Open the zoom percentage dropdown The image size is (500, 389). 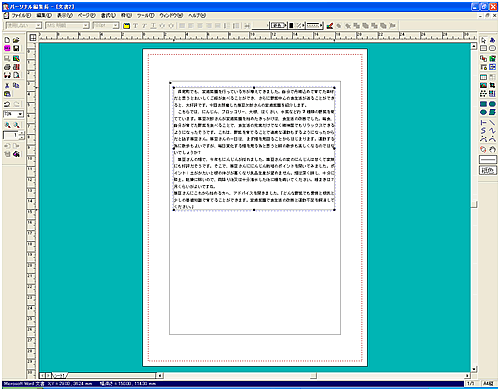click(20, 114)
